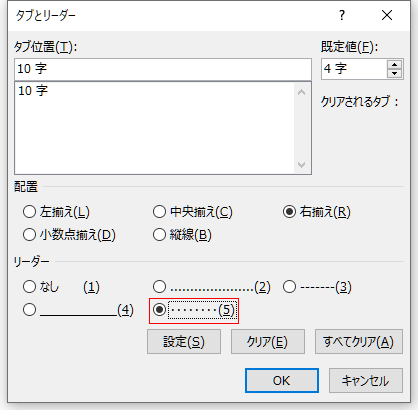Increase the 既定値 spinner value
This screenshot has height=410, width=418.
[x=395, y=65]
